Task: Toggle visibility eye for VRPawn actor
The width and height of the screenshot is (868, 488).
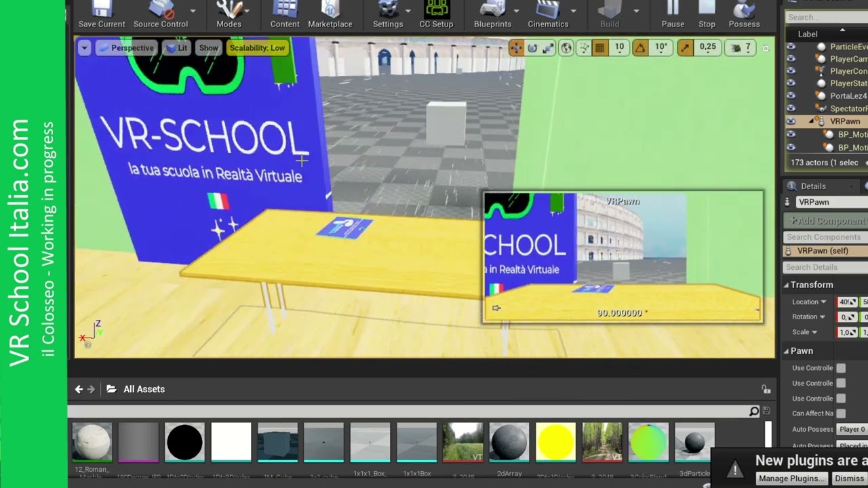Action: click(x=791, y=121)
